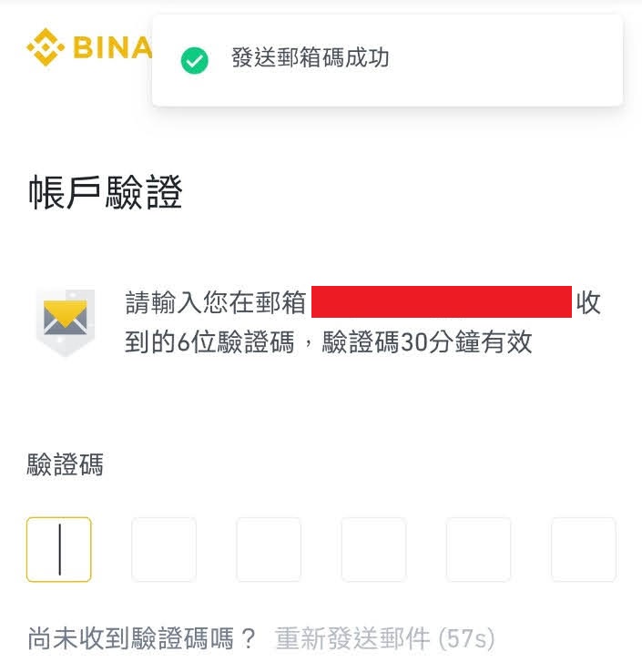The height and width of the screenshot is (672, 642).
Task: Click the yellow BINA logo text
Action: click(113, 47)
